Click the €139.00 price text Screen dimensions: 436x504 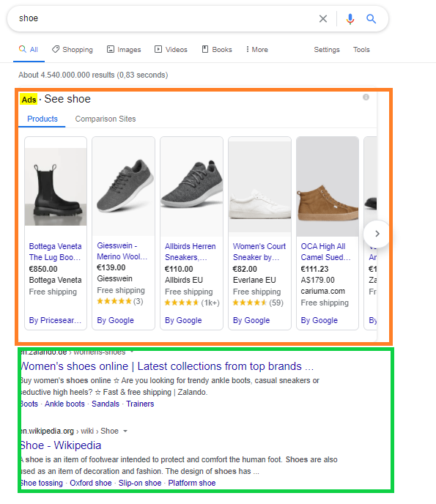click(111, 267)
